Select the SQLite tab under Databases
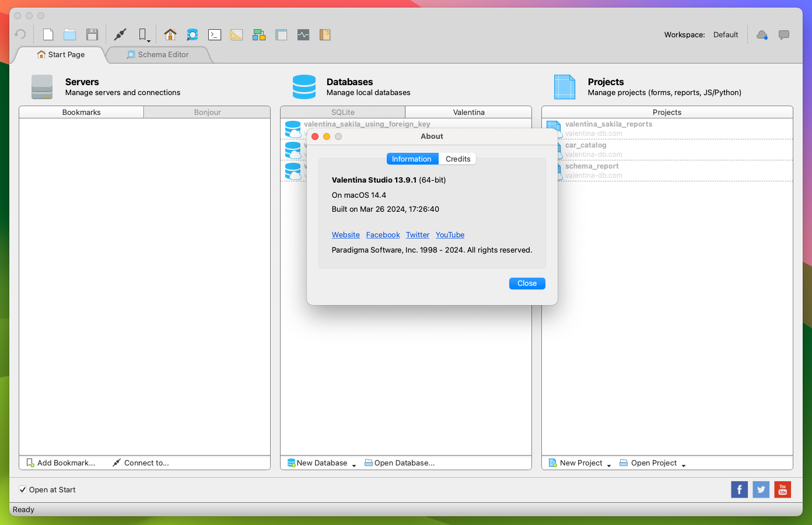 click(x=343, y=112)
